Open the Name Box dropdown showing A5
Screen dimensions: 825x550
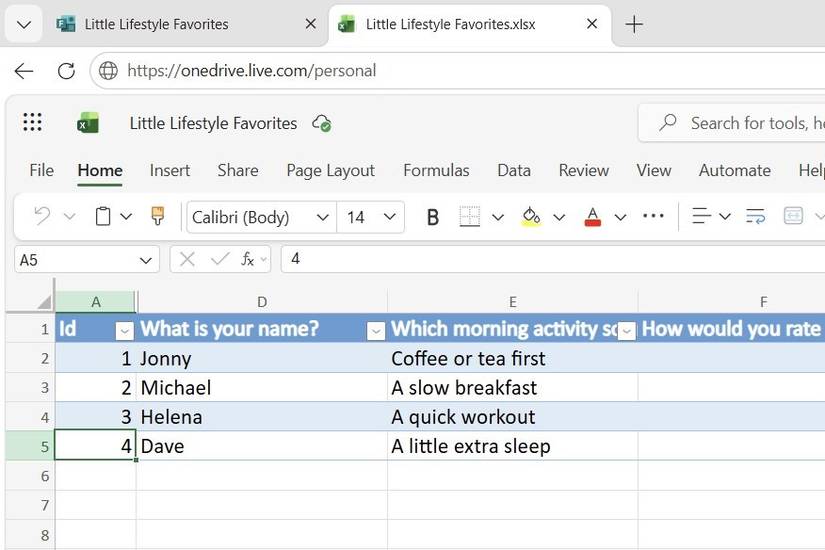click(146, 260)
